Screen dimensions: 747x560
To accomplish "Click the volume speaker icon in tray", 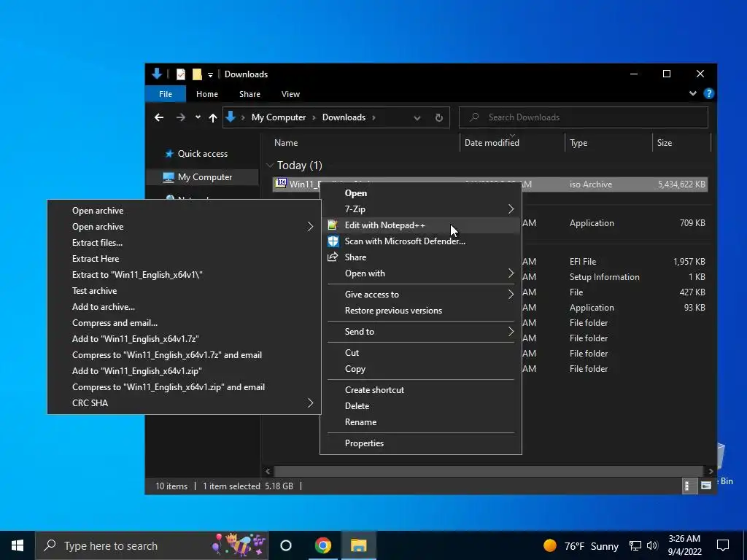I will click(x=652, y=545).
